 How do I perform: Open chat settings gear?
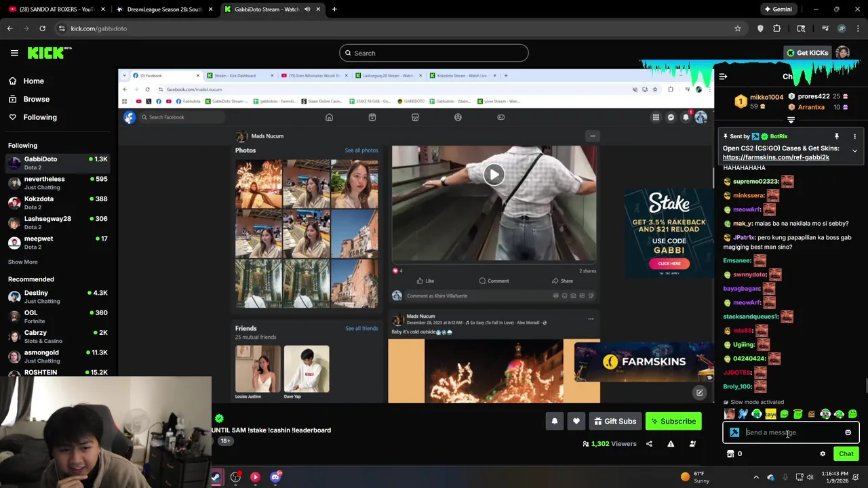click(823, 454)
